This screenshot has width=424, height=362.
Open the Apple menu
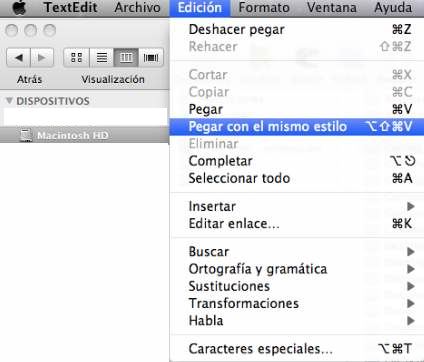point(19,7)
